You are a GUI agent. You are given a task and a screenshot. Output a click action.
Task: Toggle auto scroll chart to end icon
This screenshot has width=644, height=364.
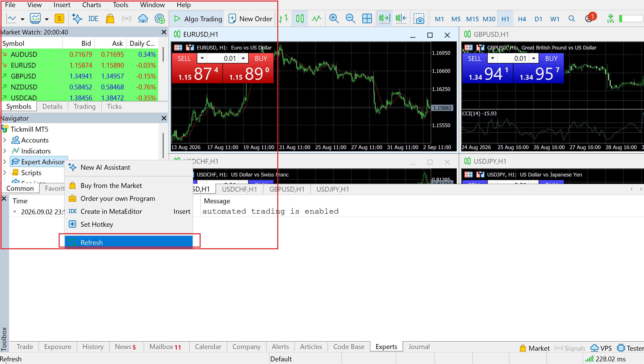pyautogui.click(x=385, y=19)
